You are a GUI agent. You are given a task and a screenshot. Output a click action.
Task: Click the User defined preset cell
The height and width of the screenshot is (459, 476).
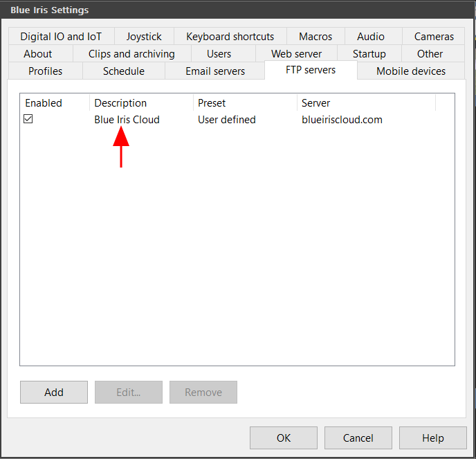tap(226, 119)
